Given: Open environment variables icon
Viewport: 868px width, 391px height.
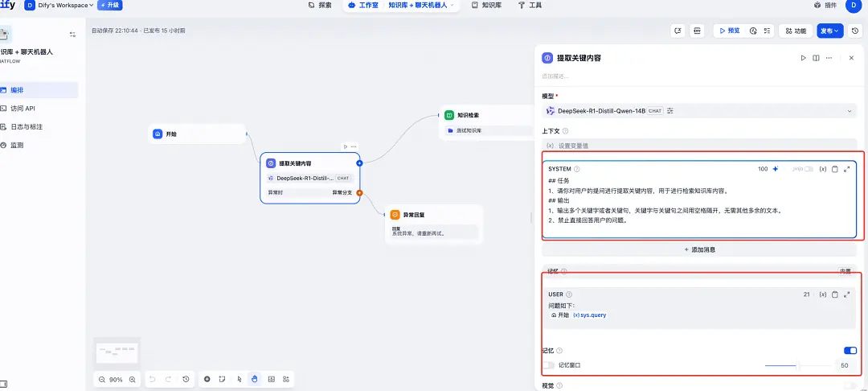Looking at the screenshot, I should 696,31.
